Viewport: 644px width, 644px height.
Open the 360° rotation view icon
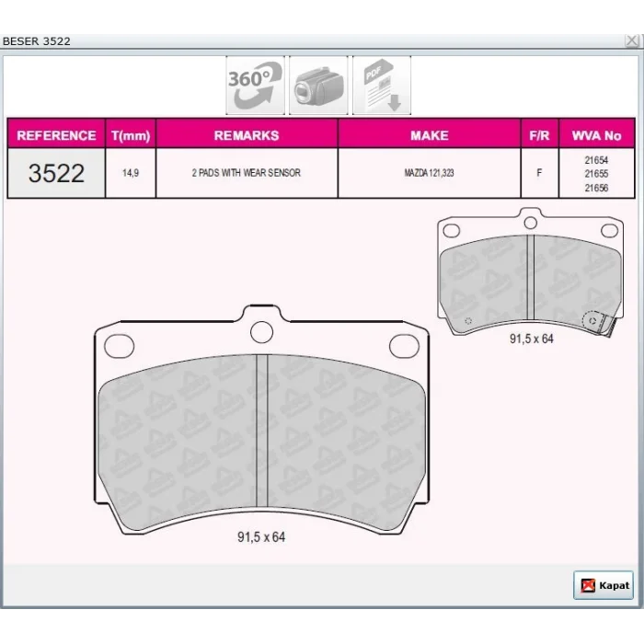click(255, 85)
